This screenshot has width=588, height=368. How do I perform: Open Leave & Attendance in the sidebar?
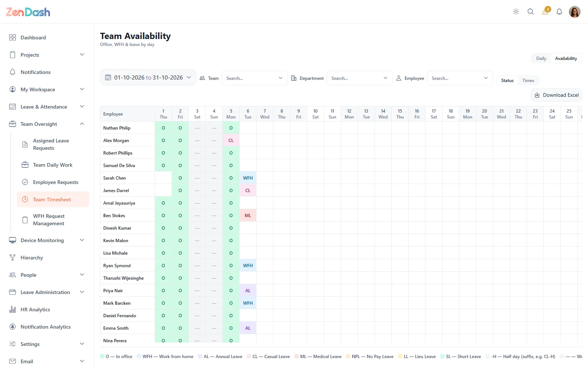47,107
